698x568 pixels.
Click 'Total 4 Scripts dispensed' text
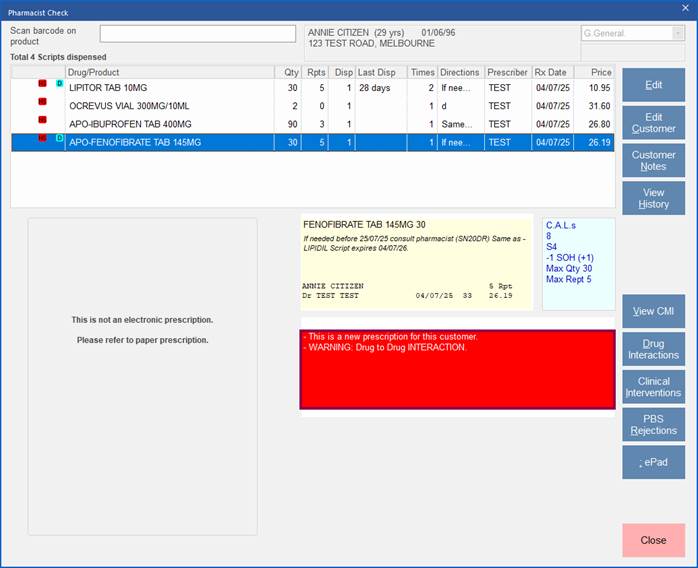pos(58,57)
